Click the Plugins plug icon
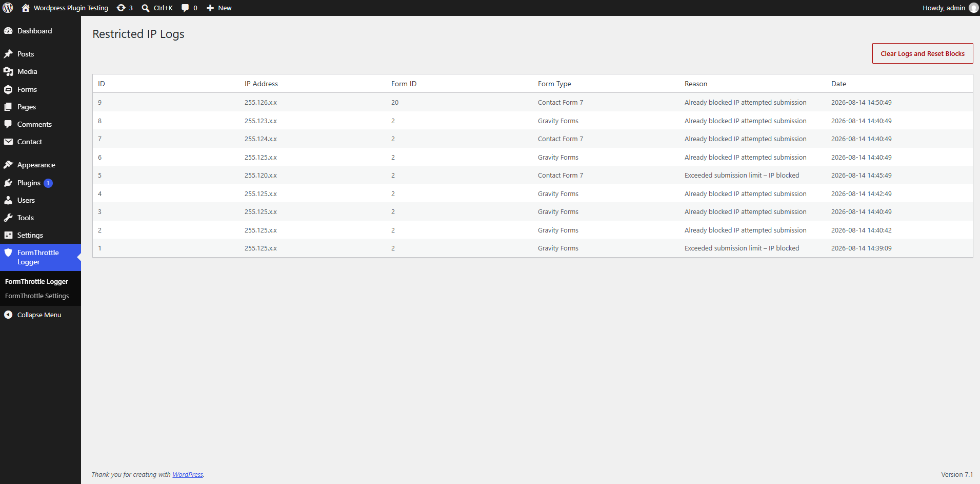This screenshot has height=484, width=980. pyautogui.click(x=8, y=183)
